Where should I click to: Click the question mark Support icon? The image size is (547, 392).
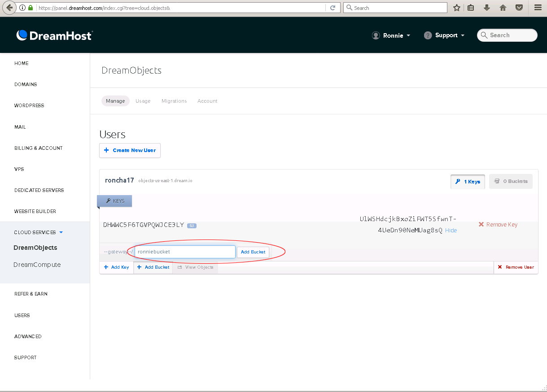[x=428, y=35]
